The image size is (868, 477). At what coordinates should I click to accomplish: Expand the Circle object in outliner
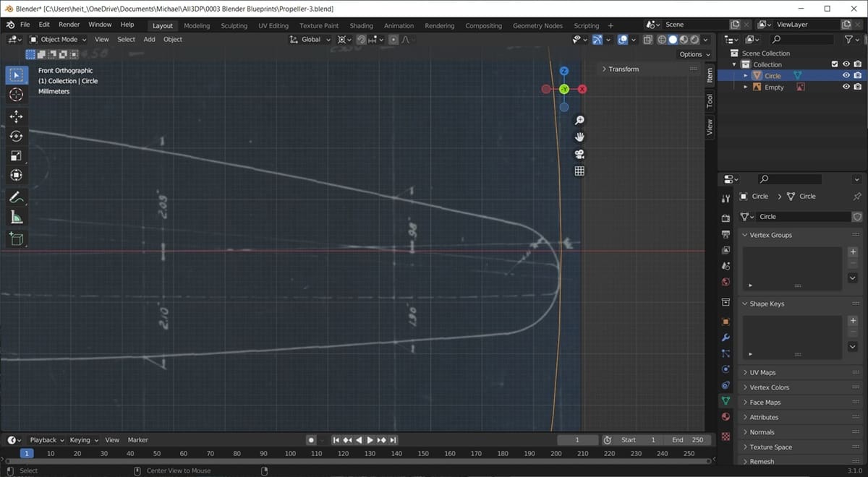click(746, 76)
